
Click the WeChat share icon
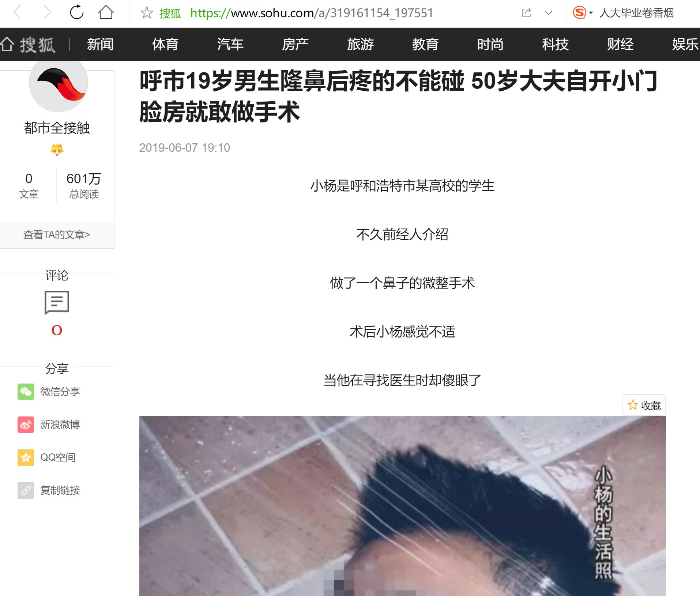(26, 392)
